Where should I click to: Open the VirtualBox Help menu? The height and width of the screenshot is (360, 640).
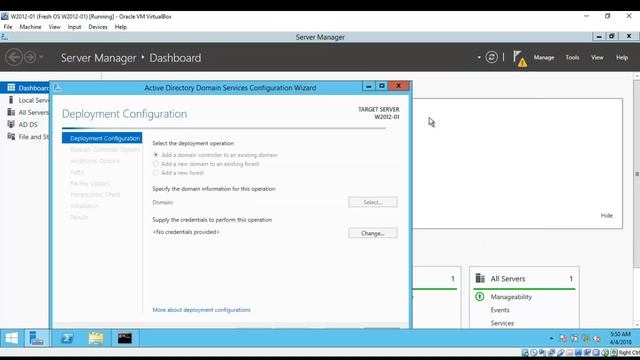click(120, 27)
